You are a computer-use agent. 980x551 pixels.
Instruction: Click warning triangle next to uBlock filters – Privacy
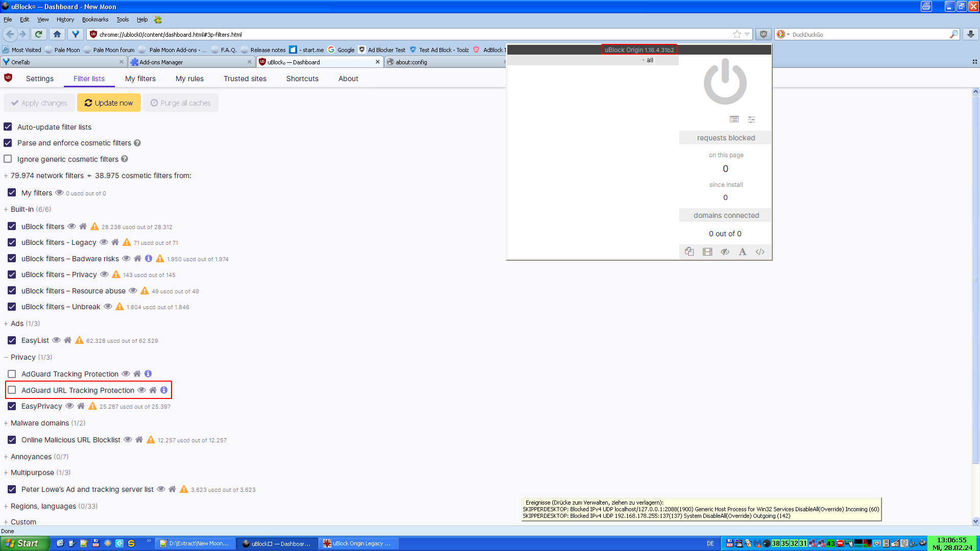[116, 274]
